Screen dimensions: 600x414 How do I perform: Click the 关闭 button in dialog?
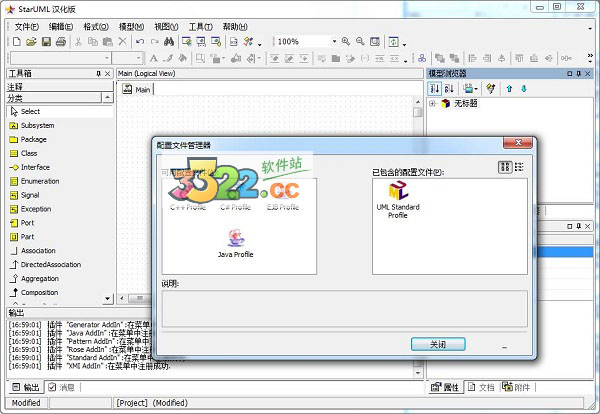pos(438,344)
